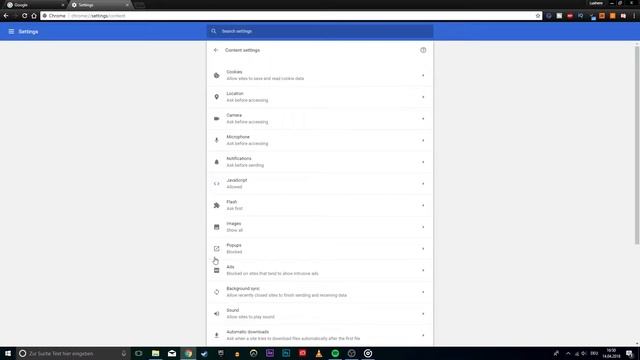The height and width of the screenshot is (360, 640).
Task: Expand the Microphone row arrow
Action: [423, 140]
